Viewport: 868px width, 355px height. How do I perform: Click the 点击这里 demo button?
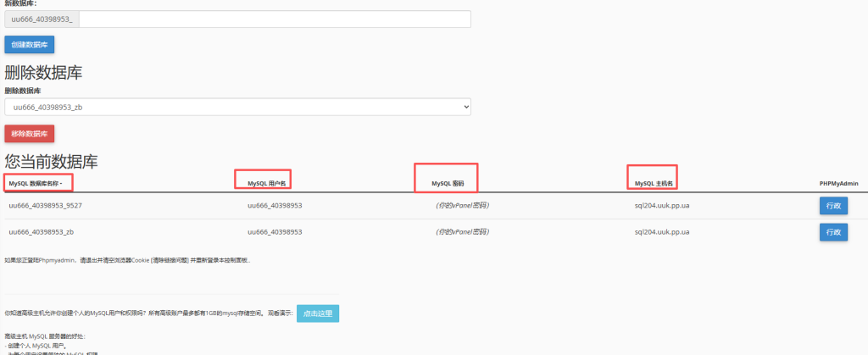coord(318,313)
